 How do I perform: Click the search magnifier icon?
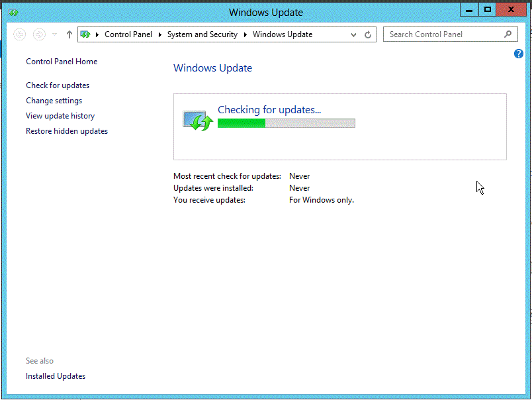coord(508,34)
